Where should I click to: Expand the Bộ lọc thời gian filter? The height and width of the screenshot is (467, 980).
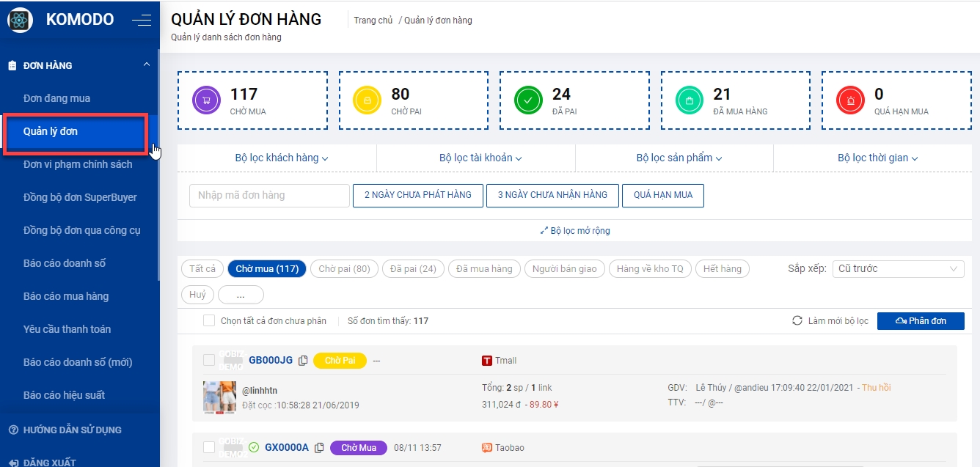(877, 158)
